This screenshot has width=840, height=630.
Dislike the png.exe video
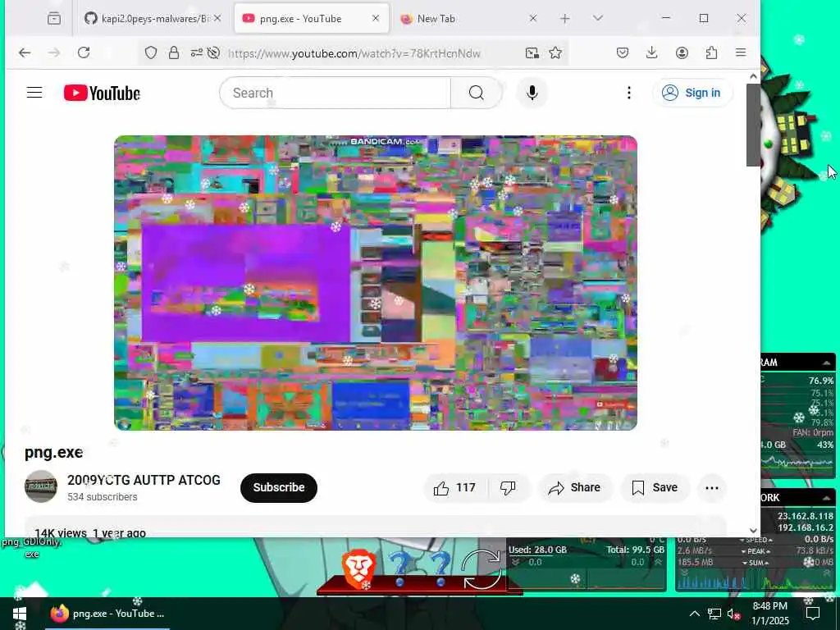click(x=508, y=487)
